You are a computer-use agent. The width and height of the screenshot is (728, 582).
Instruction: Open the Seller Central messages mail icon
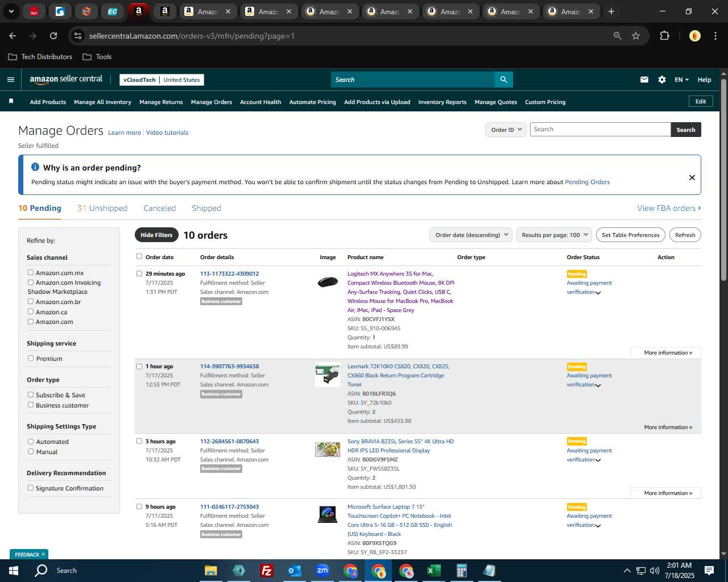point(644,80)
